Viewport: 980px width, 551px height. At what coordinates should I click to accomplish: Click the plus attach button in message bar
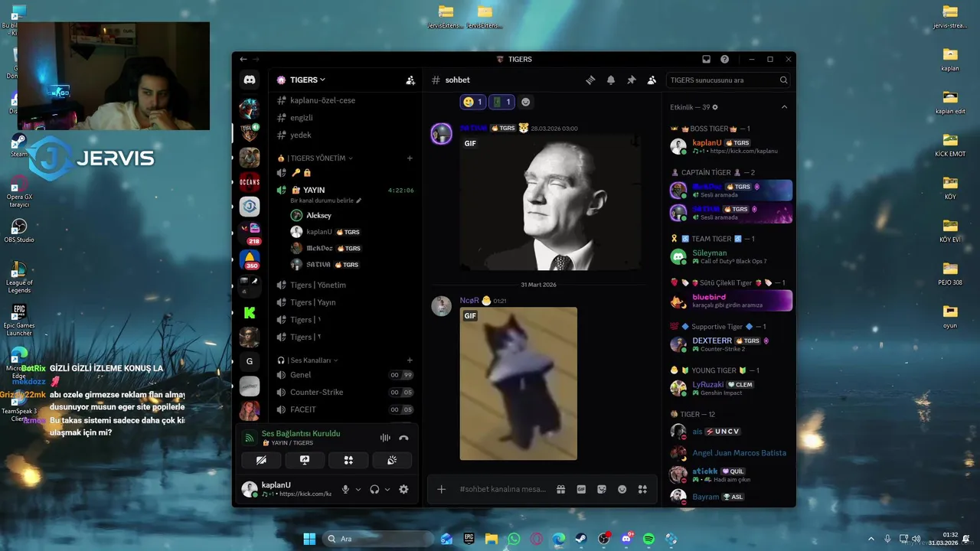[x=441, y=489]
